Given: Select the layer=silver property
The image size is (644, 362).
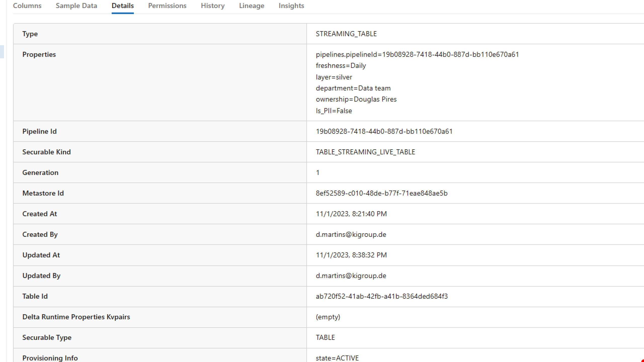Looking at the screenshot, I should click(x=334, y=77).
